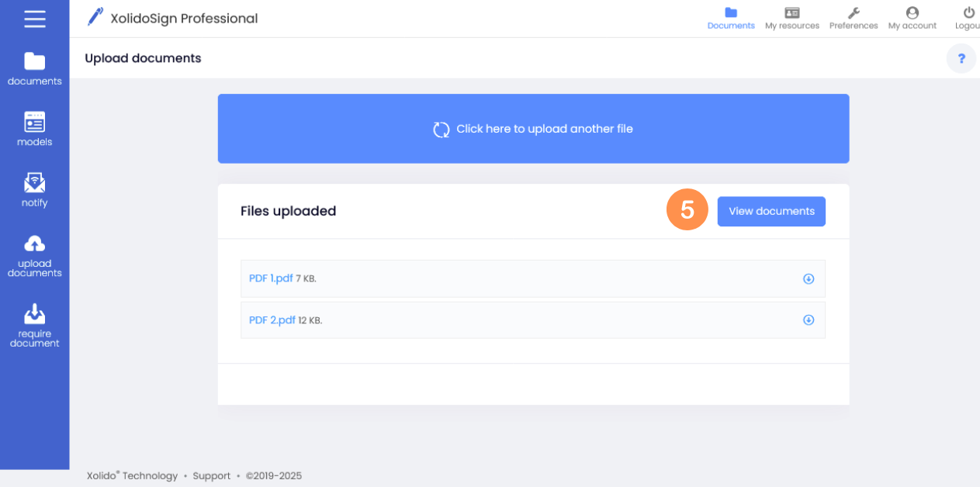This screenshot has width=980, height=487.
Task: Click the Logout power icon
Action: click(x=968, y=13)
